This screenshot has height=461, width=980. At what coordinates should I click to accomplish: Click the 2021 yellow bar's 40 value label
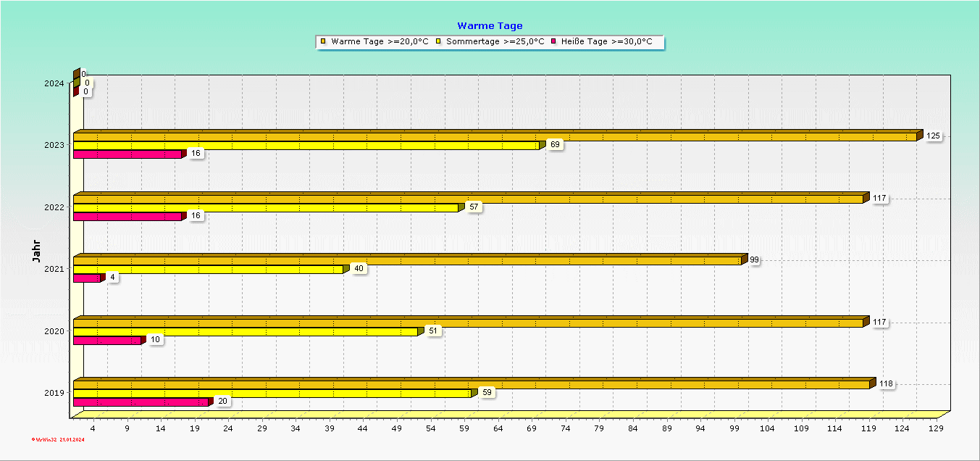359,269
